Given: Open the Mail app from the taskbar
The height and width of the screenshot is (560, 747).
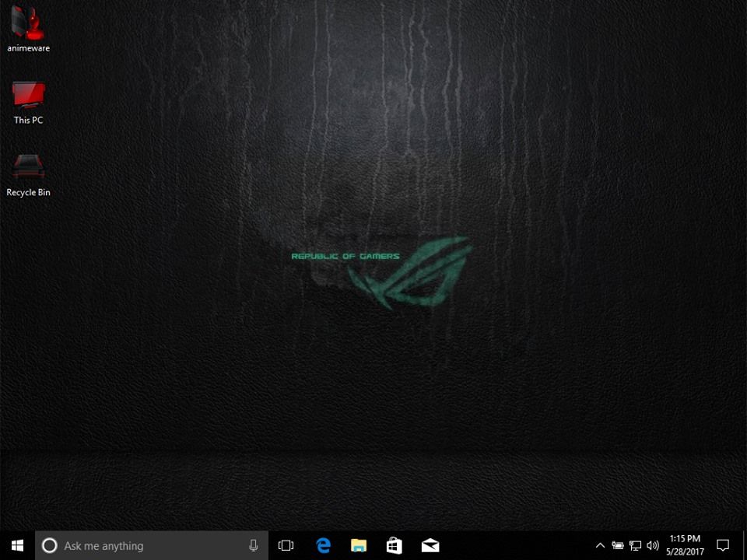Looking at the screenshot, I should pyautogui.click(x=430, y=545).
